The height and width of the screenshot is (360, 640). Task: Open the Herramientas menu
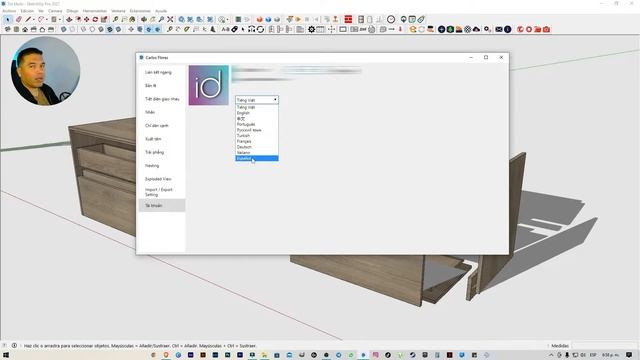(x=95, y=11)
